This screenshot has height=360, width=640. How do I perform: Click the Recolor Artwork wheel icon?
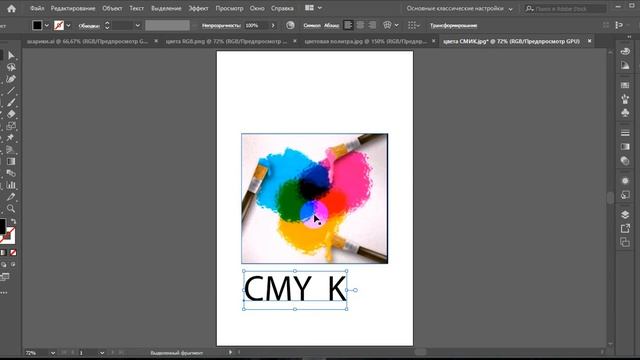point(290,25)
